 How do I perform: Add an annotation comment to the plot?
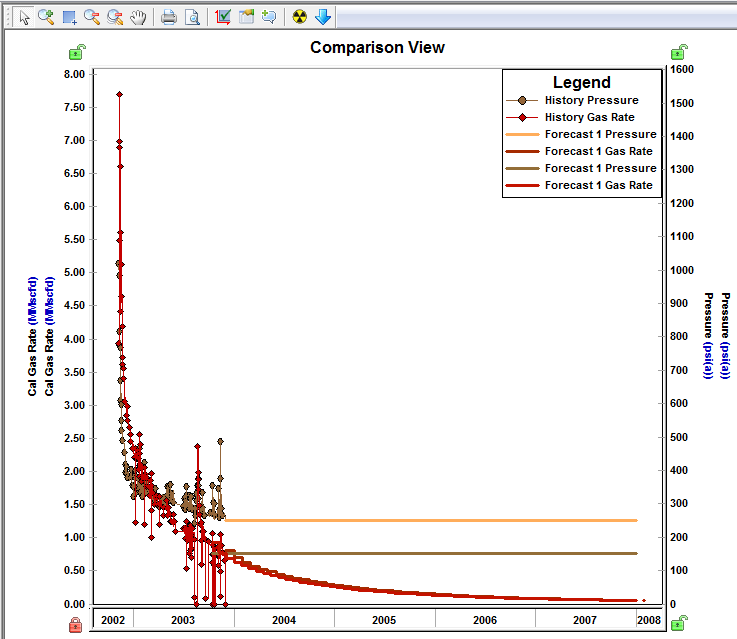coord(268,16)
